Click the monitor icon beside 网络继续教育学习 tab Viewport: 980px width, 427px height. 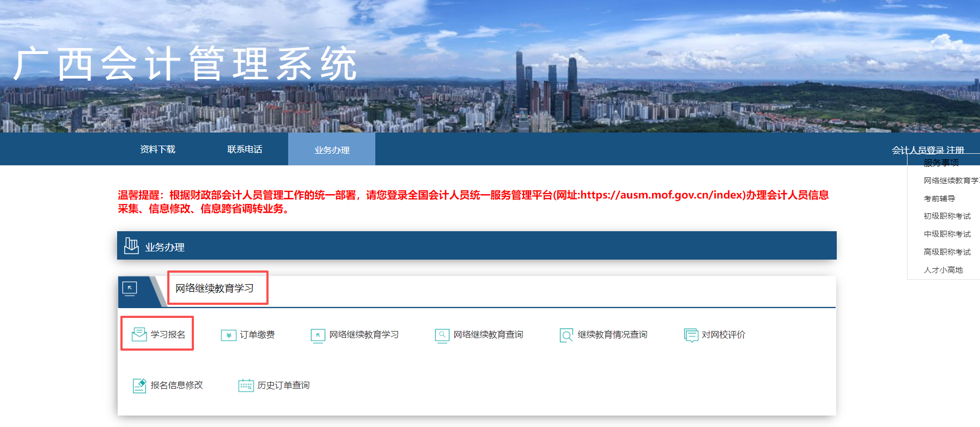130,288
